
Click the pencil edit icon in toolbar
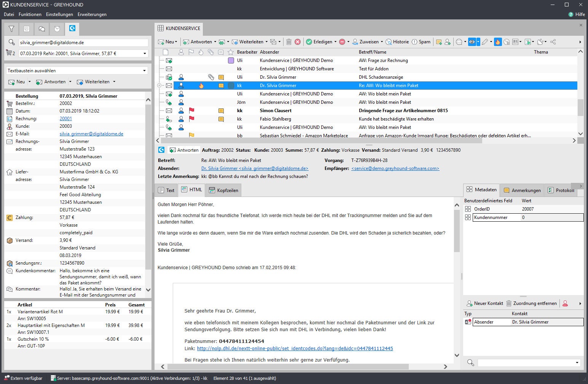485,42
